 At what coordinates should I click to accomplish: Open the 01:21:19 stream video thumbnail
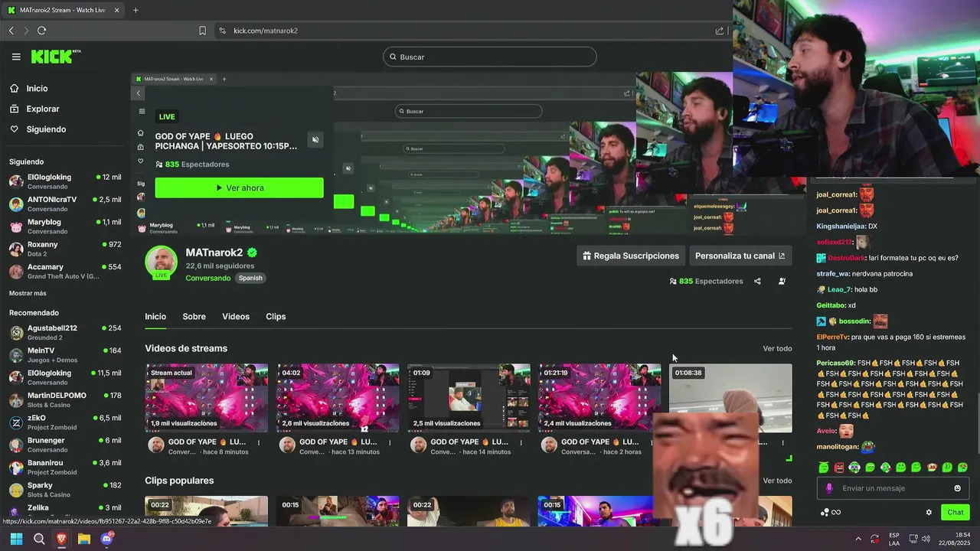(599, 398)
